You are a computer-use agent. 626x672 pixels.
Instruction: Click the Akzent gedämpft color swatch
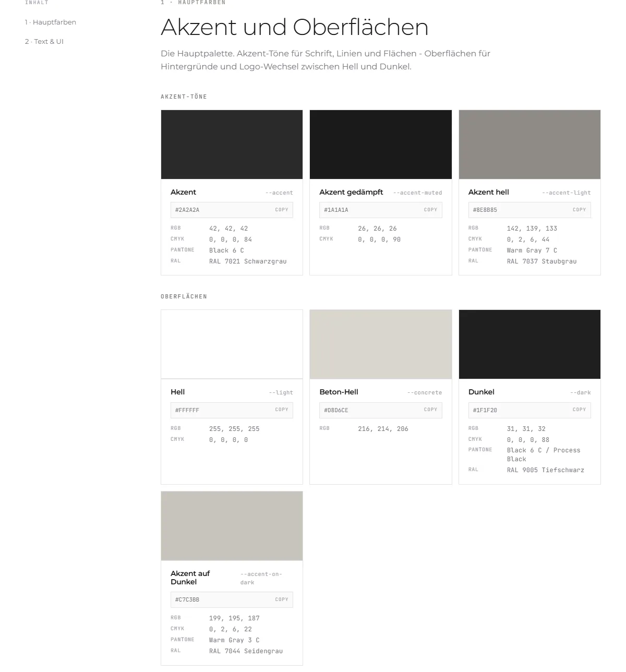click(x=381, y=145)
